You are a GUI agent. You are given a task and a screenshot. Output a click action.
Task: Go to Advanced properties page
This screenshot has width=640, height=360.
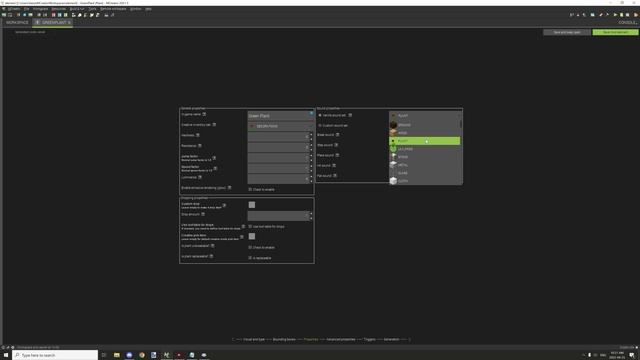click(x=341, y=340)
